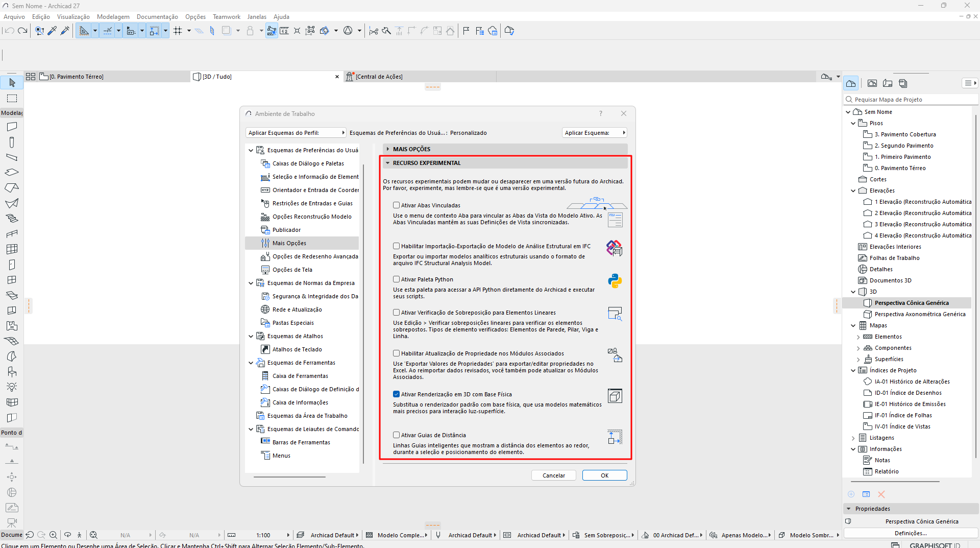Enable Ativar Guias de Distância checkbox
The image size is (980, 548).
[x=396, y=435]
